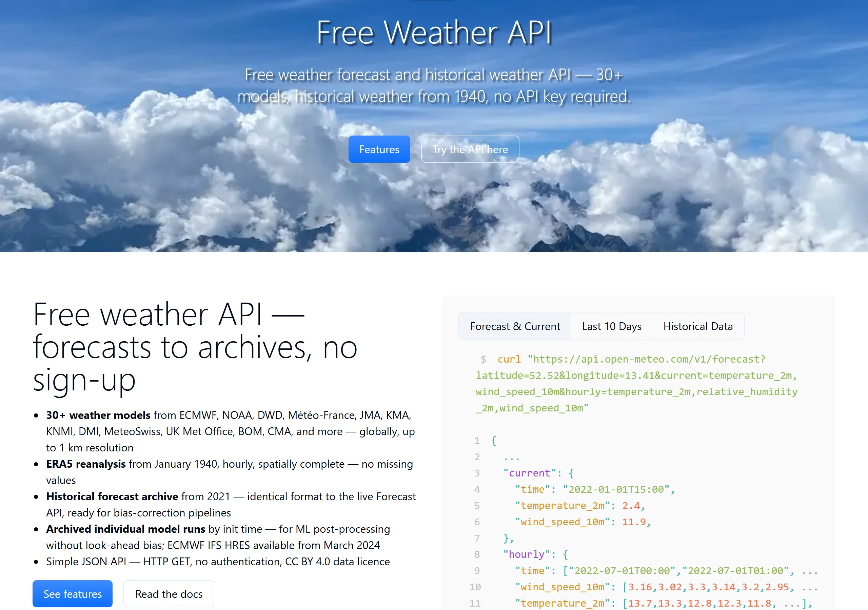868x610 pixels.
Task: Click the 'Simple JSON API — HTTP GET' bullet
Action: coord(218,561)
